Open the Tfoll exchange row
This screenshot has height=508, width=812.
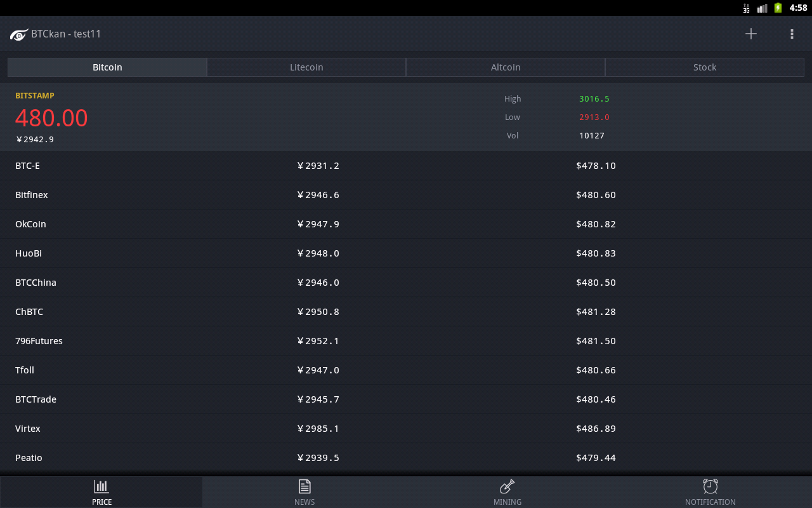coord(406,370)
